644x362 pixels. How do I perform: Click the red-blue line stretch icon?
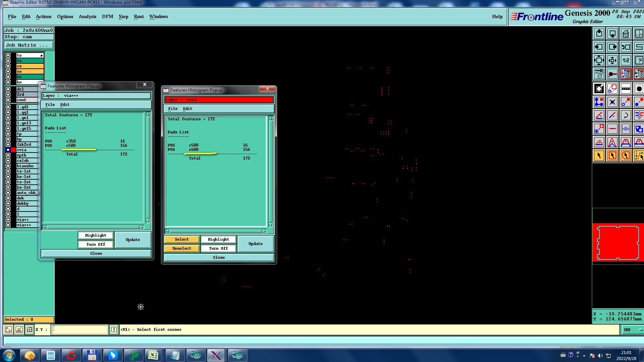(612, 115)
